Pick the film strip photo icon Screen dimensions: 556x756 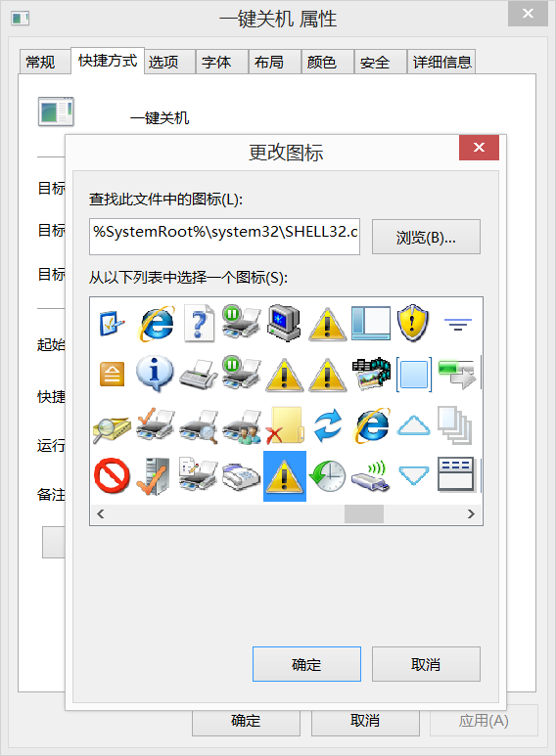(x=371, y=374)
